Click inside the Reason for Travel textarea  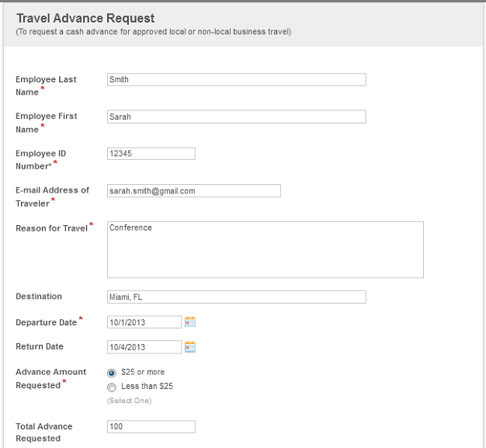point(266,249)
